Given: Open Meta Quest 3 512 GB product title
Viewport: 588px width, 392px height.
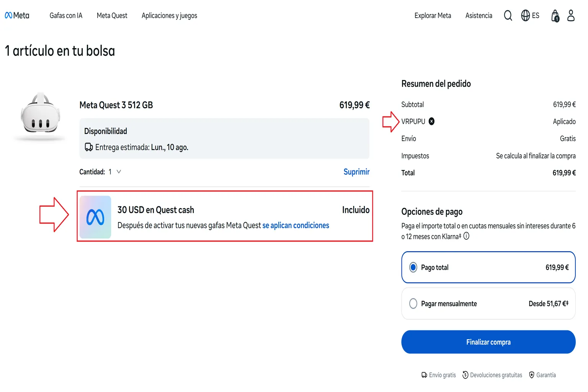Looking at the screenshot, I should point(116,105).
